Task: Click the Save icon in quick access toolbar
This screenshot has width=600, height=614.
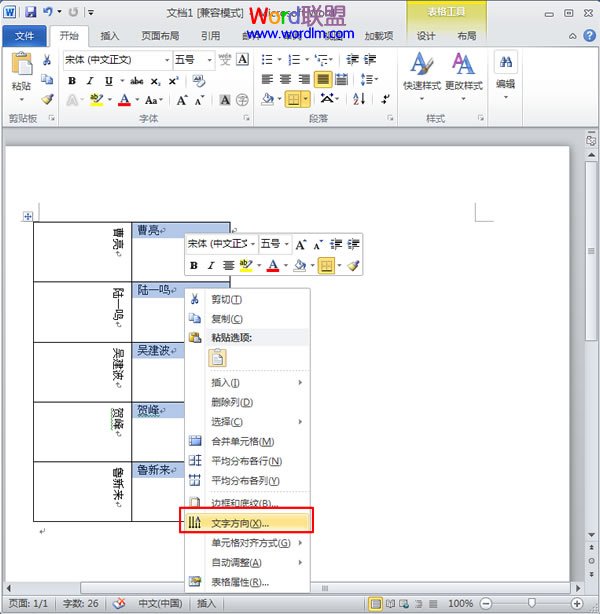Action: pyautogui.click(x=31, y=12)
